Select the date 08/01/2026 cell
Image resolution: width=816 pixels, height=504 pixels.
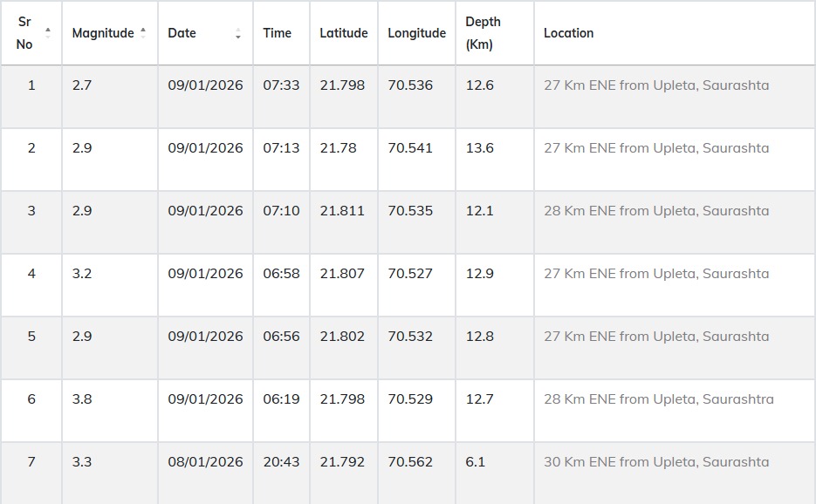[x=205, y=462]
